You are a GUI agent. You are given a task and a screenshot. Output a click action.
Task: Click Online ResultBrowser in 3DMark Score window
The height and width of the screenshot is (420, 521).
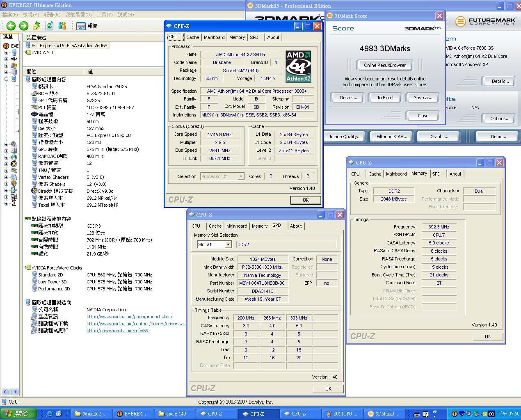384,65
